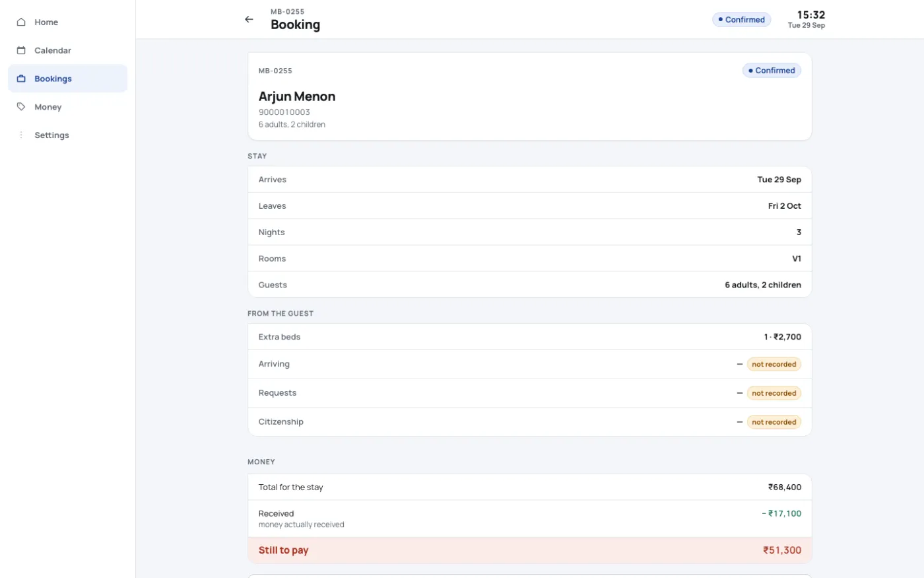Image resolution: width=924 pixels, height=578 pixels.
Task: Click the total amount ₹68,400
Action: click(785, 488)
